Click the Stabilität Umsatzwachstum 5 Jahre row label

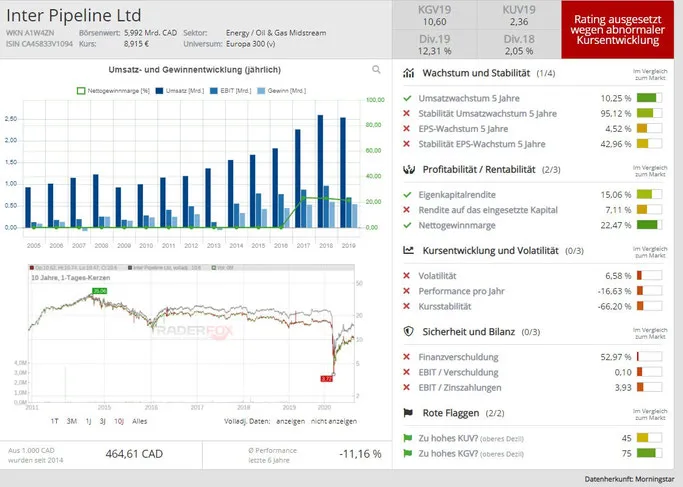[x=487, y=113]
